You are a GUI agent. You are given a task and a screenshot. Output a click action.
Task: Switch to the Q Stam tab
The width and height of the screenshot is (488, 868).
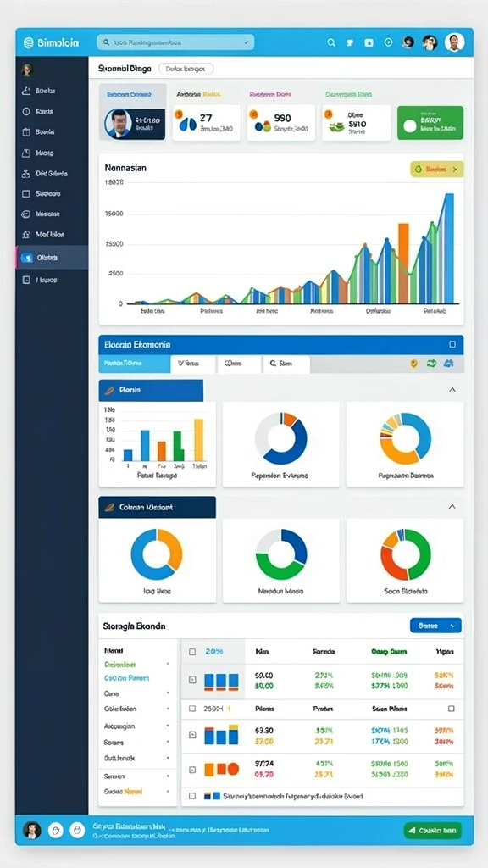(286, 364)
